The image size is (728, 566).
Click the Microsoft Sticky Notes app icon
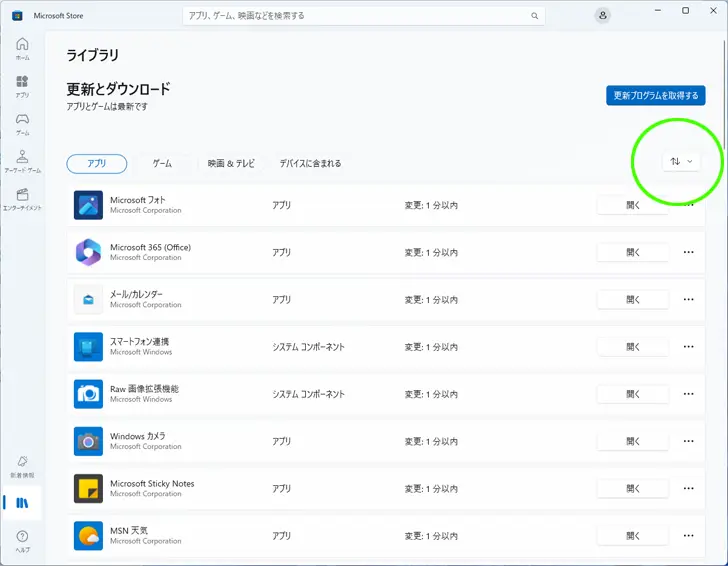(88, 488)
